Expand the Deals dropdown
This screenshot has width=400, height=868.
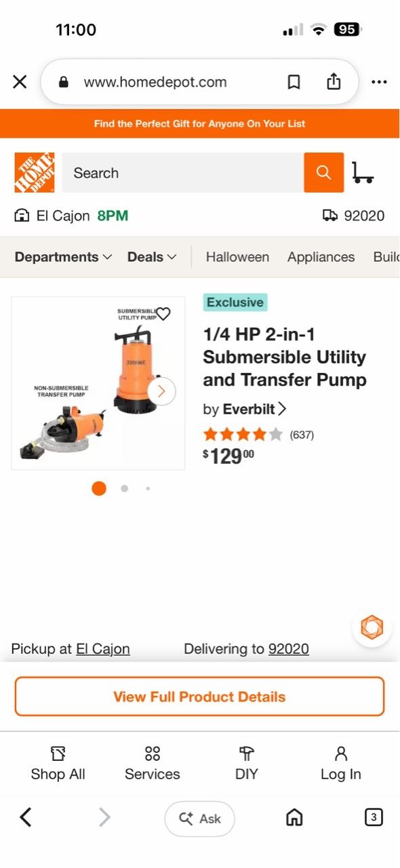coord(152,257)
